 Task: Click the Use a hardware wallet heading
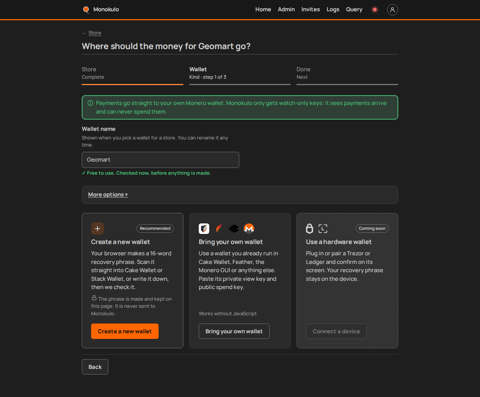pos(339,242)
